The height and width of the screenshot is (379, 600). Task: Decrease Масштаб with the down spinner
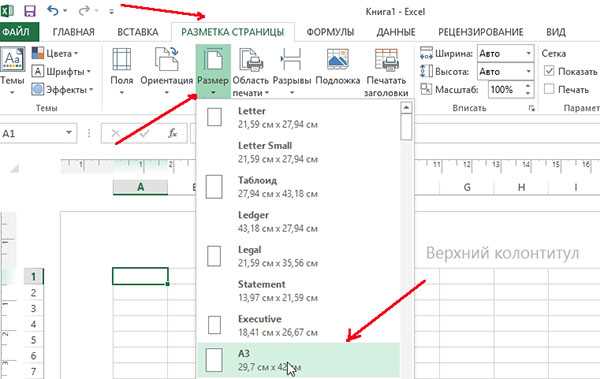528,93
